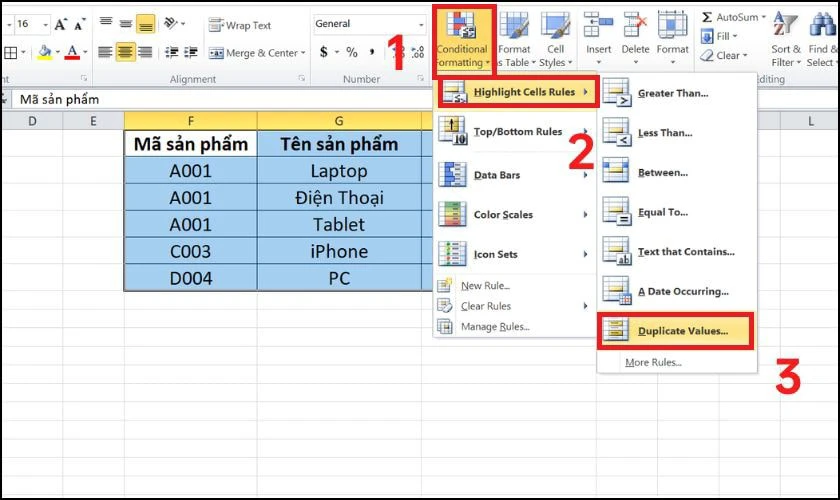
Task: Click the Delete cells icon
Action: coord(635,25)
